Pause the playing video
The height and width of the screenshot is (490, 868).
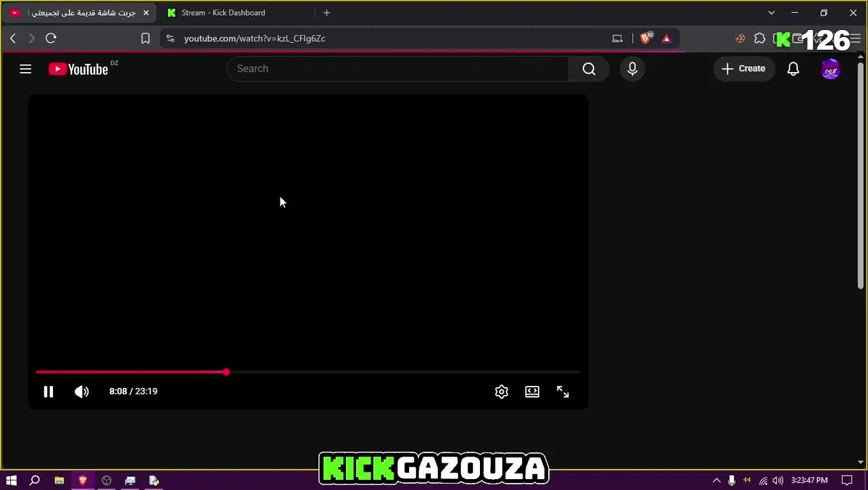pos(48,391)
